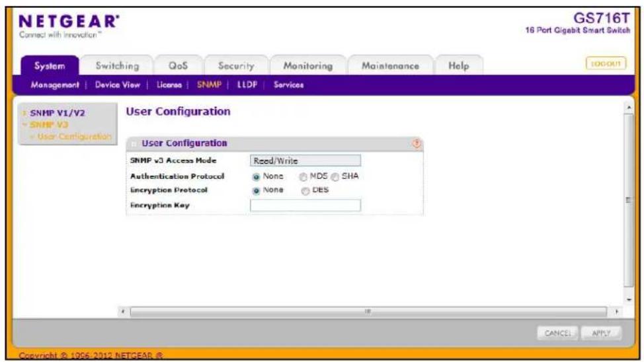Switch to the Switching tab
The height and width of the screenshot is (362, 644).
click(117, 65)
